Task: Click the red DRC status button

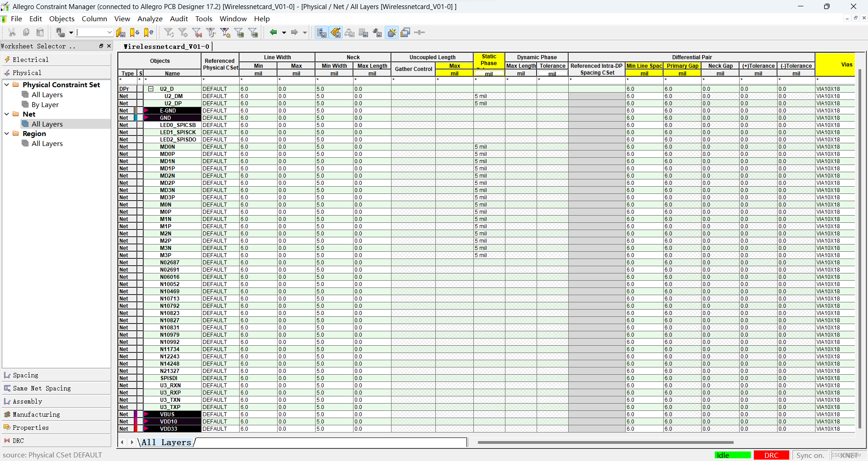Action: click(771, 455)
